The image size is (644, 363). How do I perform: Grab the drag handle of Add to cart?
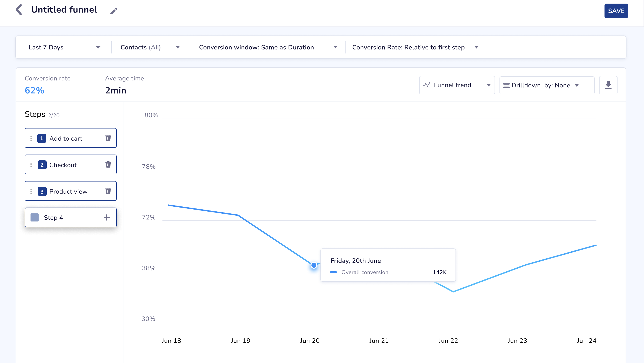(31, 138)
